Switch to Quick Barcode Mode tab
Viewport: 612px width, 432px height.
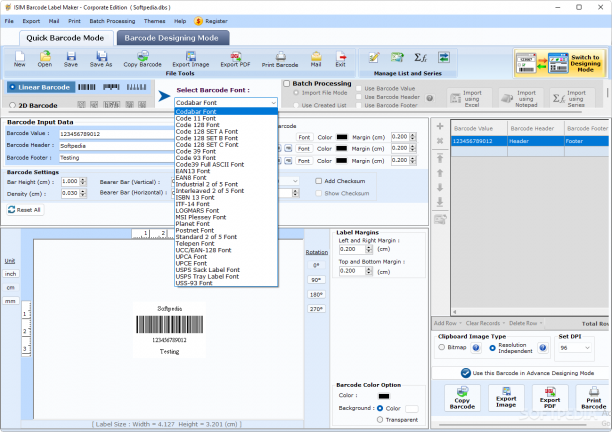(x=65, y=38)
